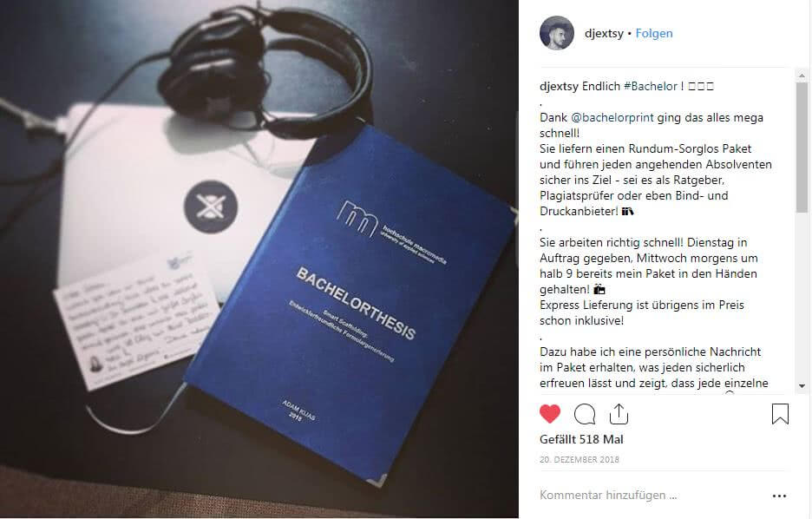Open the post date 20. Dezember 2018
This screenshot has height=519, width=812.
(580, 459)
